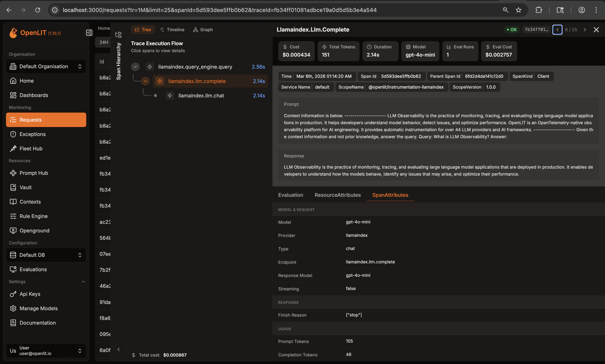The width and height of the screenshot is (605, 364).
Task: Go to next span with right chevron
Action: point(585,30)
